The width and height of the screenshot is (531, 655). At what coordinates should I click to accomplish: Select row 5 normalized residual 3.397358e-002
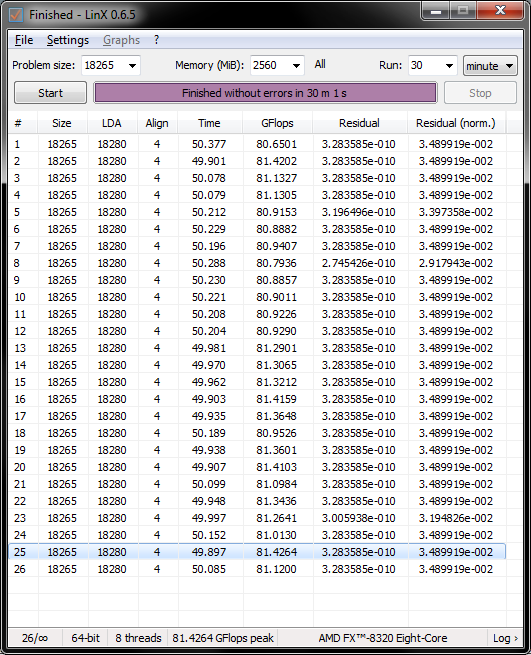coord(456,212)
